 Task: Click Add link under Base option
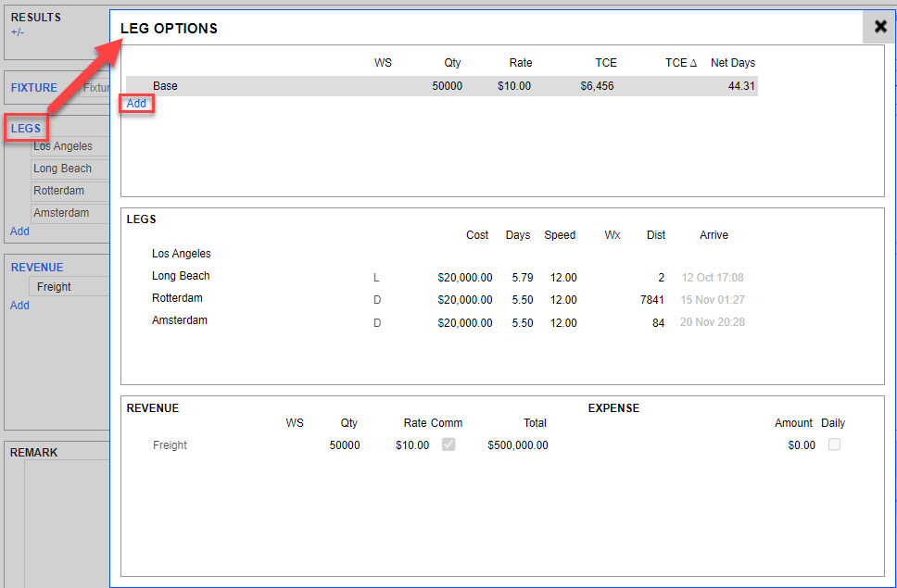click(136, 104)
